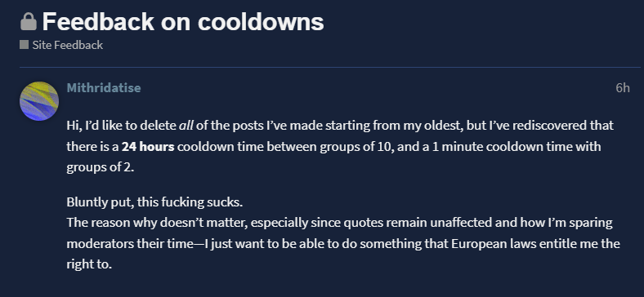Open Mithridatise's avatar profile picture

pyautogui.click(x=39, y=101)
